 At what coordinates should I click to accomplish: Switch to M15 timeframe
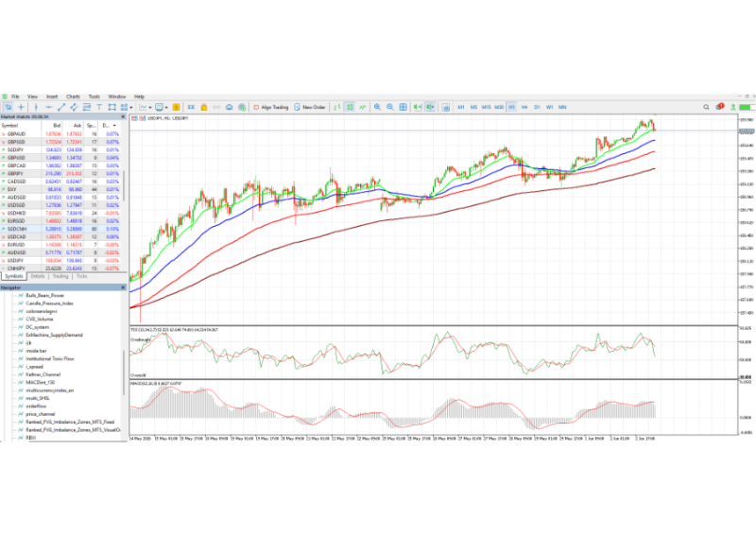486,107
